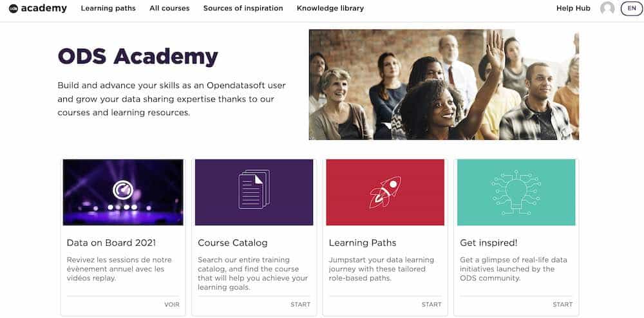Open the Data on Board 2021 title

pyautogui.click(x=111, y=243)
